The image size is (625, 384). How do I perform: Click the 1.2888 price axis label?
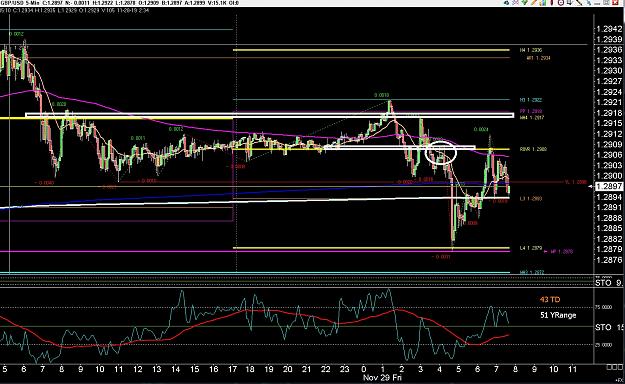pos(609,218)
